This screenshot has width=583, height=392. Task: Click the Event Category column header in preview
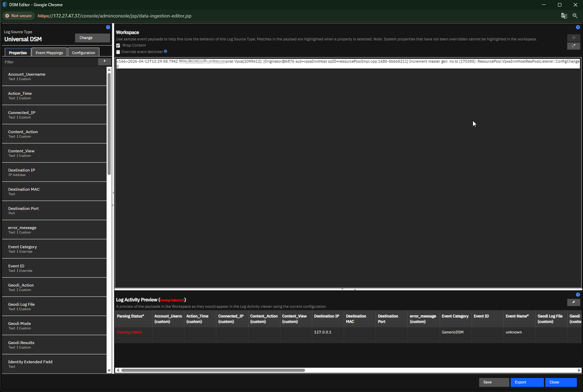[456, 319]
